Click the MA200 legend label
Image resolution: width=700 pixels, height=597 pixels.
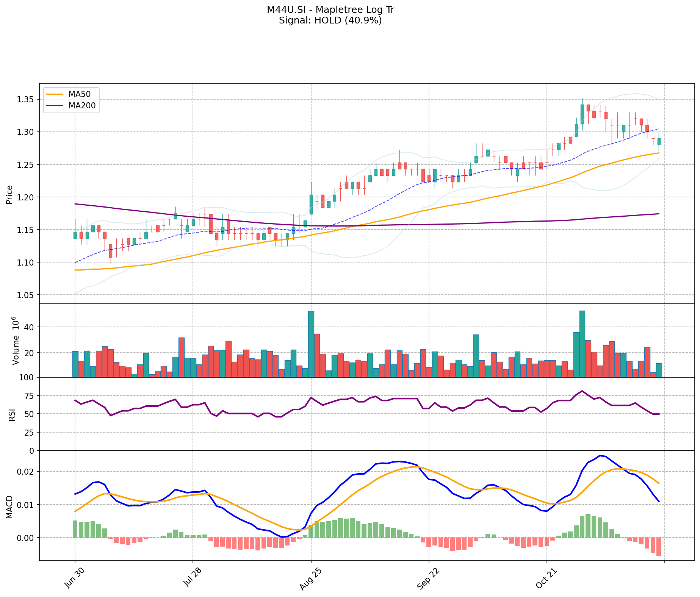pos(82,106)
